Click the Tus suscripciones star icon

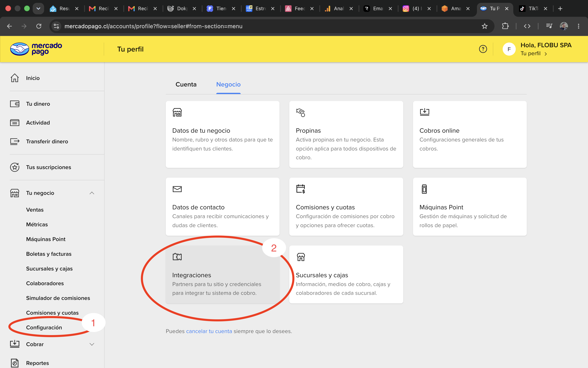[14, 167]
